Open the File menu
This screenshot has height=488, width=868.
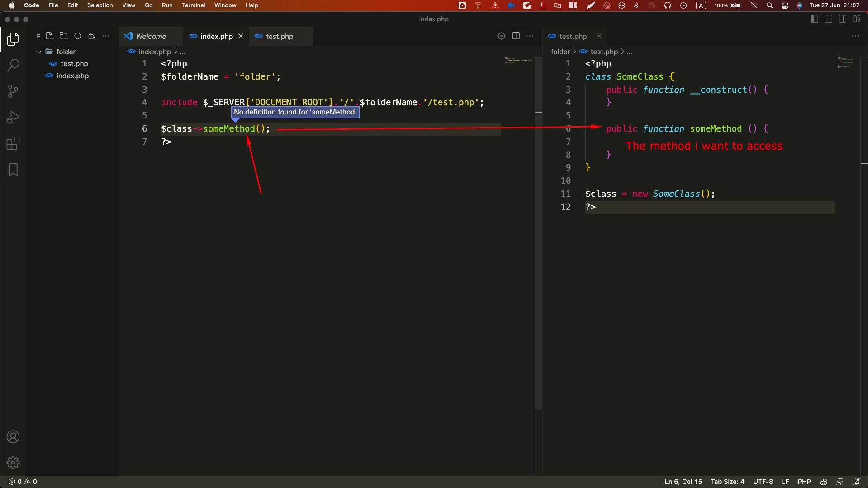53,5
